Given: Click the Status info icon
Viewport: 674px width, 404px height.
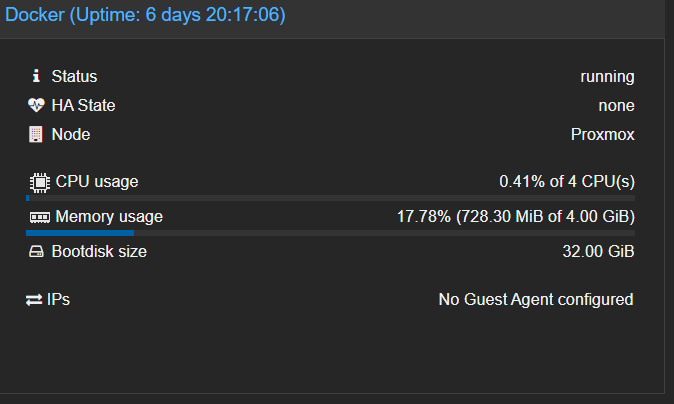Looking at the screenshot, I should click(x=36, y=76).
